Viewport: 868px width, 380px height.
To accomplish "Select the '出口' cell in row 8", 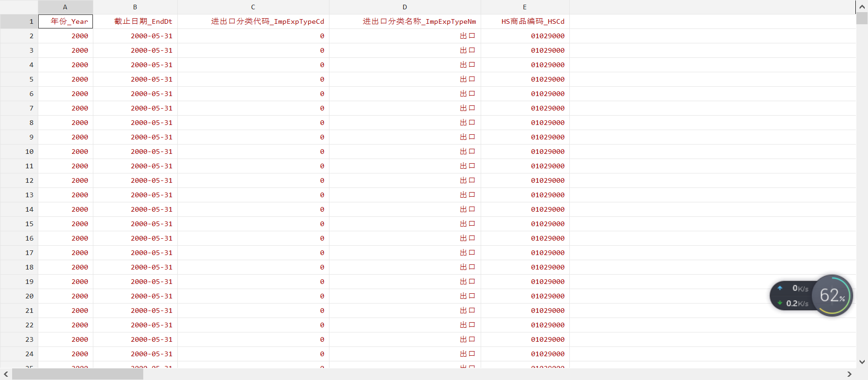I will tap(405, 123).
